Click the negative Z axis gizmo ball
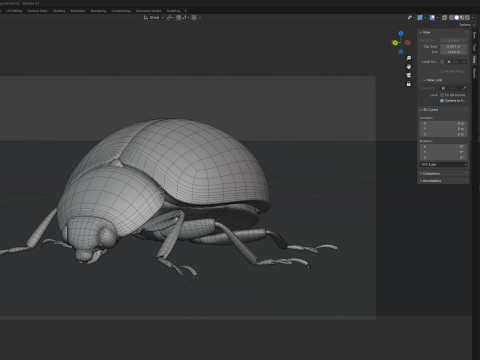 (x=401, y=52)
